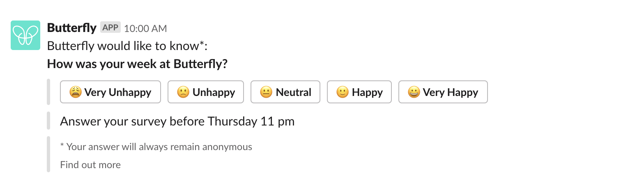Open the Find out more link
This screenshot has height=187, width=644.
[x=90, y=165]
